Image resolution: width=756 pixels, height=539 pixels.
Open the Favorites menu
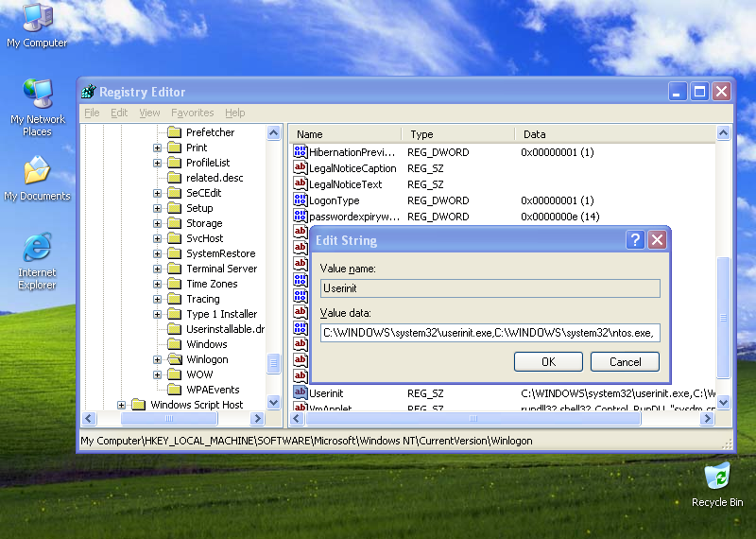click(x=193, y=113)
